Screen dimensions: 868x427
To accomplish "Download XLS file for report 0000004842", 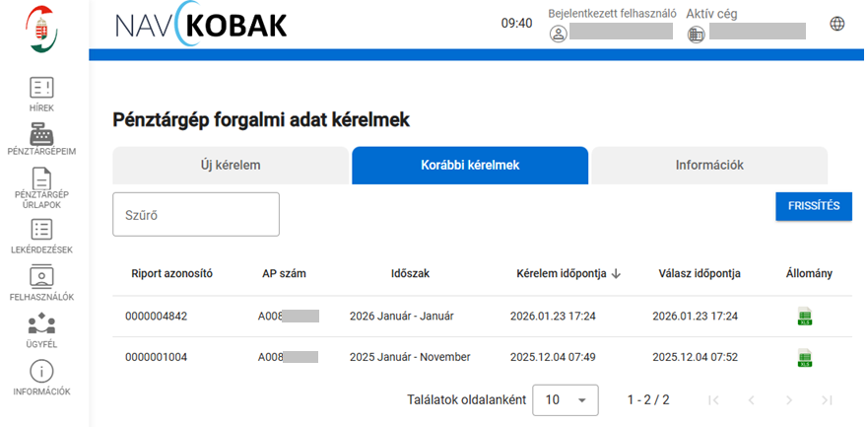I will pyautogui.click(x=805, y=317).
